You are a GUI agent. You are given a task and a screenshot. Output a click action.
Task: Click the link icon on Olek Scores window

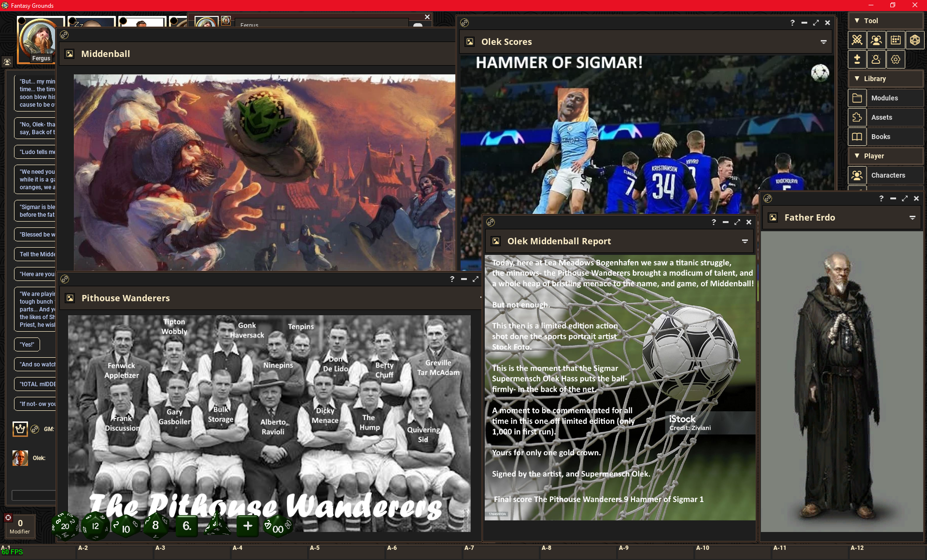pos(464,23)
